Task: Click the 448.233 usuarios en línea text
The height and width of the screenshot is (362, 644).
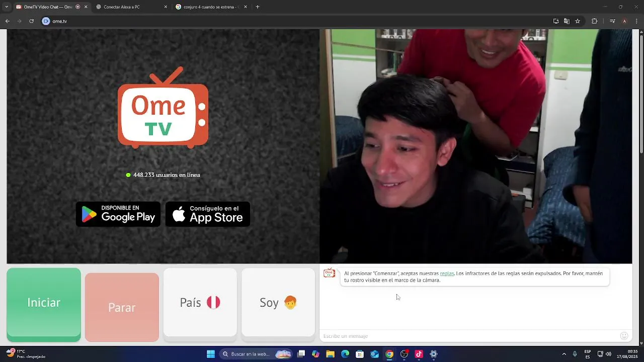Action: tap(167, 175)
